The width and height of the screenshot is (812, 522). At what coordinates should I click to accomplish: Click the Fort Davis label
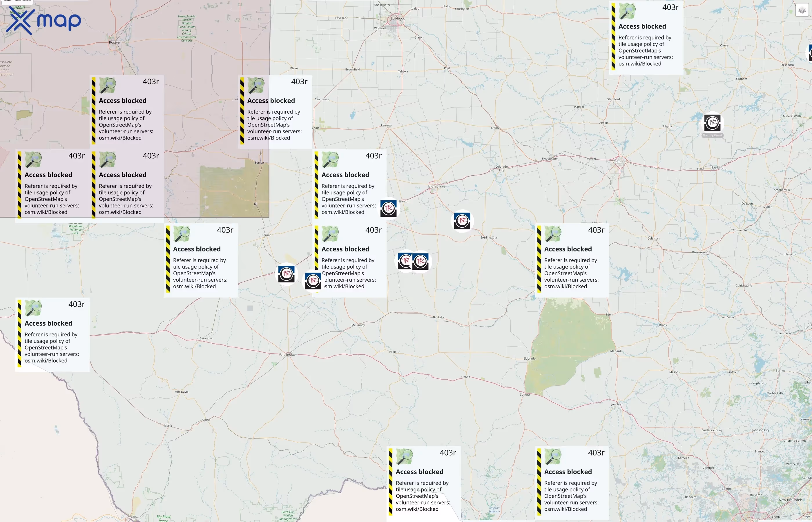point(181,391)
